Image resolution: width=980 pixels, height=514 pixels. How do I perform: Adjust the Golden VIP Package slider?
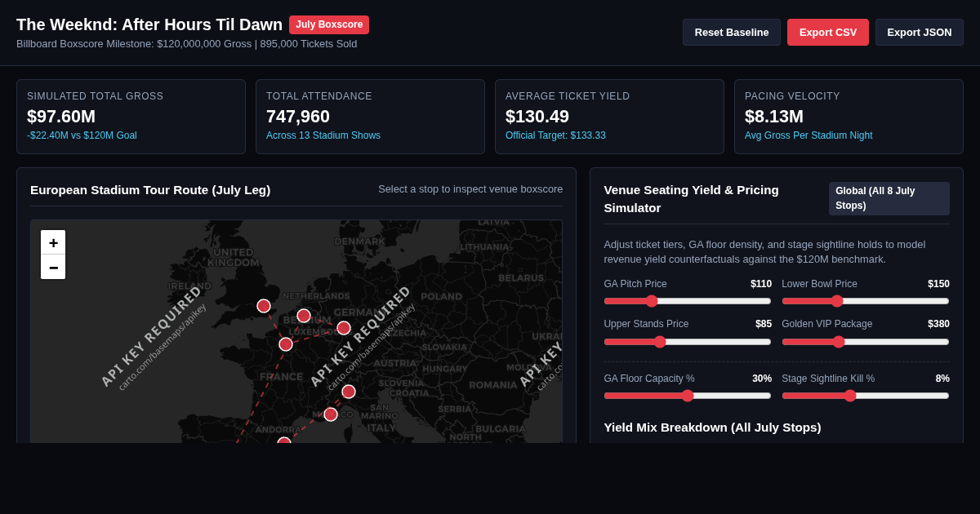(866, 342)
